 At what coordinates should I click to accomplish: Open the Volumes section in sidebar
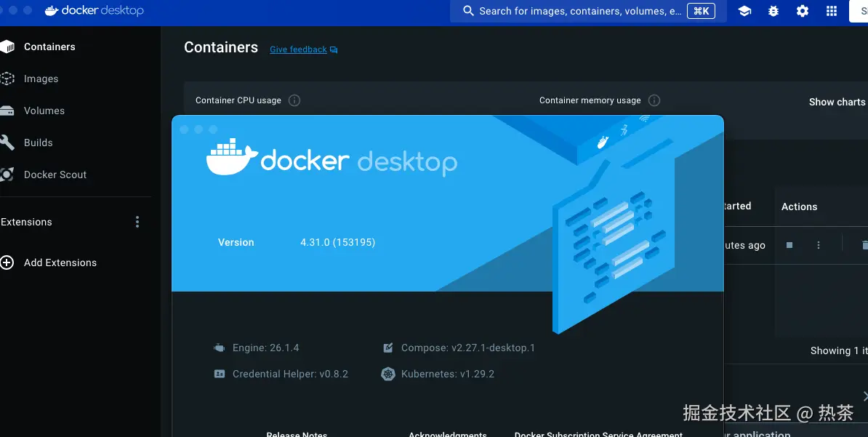pos(44,111)
